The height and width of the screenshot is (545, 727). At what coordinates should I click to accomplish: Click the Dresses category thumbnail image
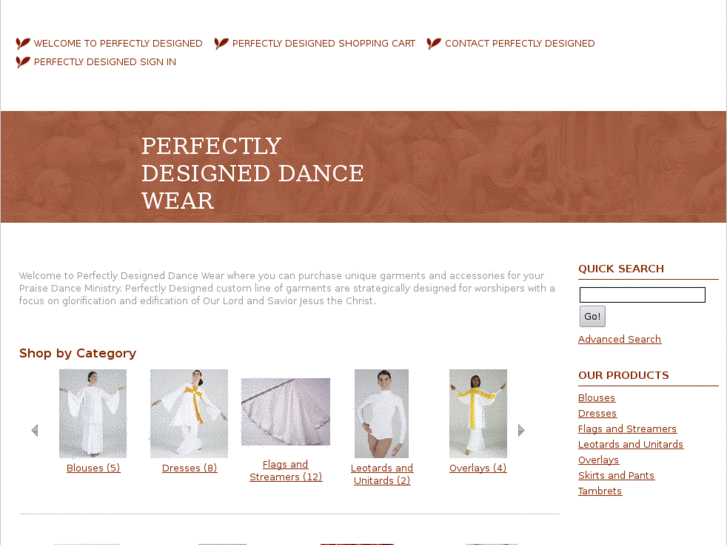pyautogui.click(x=189, y=413)
